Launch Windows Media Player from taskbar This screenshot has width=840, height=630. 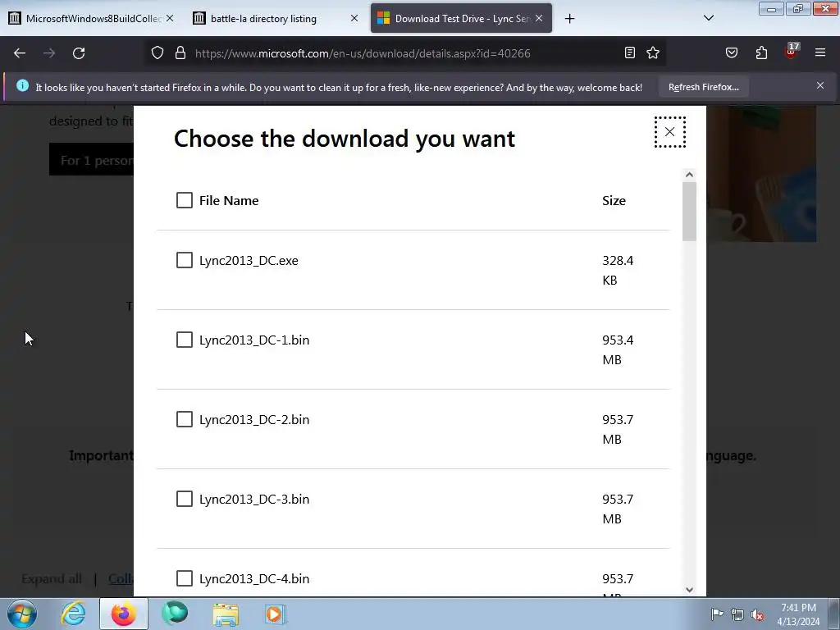tap(276, 614)
